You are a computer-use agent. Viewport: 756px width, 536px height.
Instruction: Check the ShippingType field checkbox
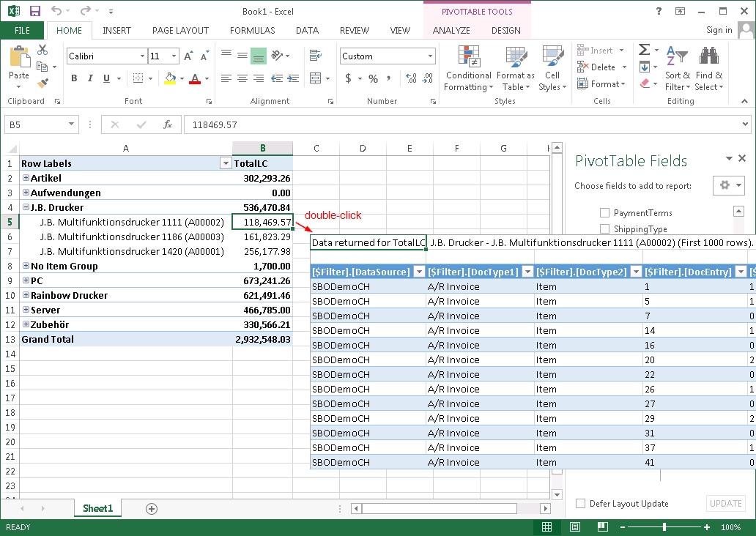(x=604, y=228)
